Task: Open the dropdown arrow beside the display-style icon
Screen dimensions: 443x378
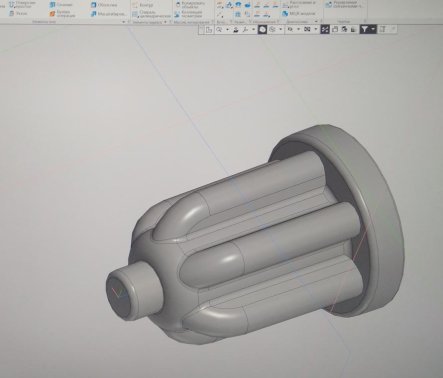Action: coord(281,30)
